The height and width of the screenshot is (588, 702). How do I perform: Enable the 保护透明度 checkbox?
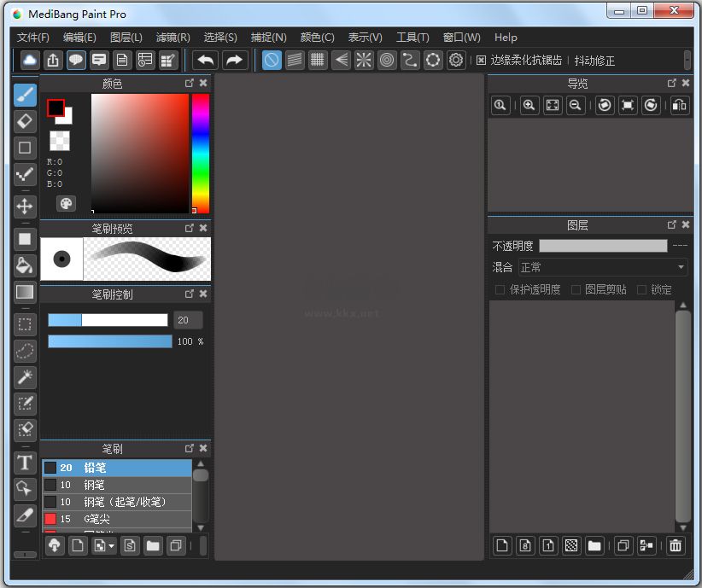pyautogui.click(x=500, y=289)
